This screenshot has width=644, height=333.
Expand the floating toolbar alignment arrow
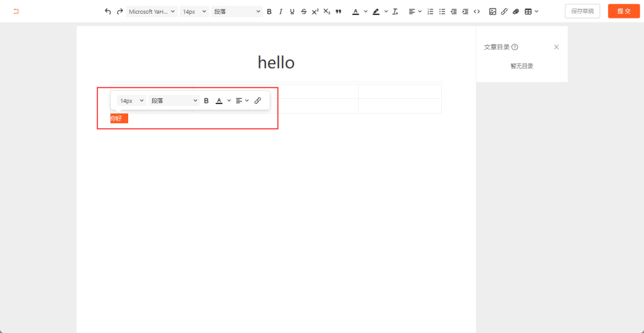[247, 101]
